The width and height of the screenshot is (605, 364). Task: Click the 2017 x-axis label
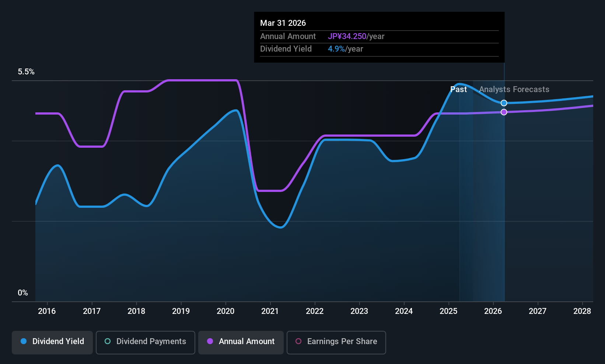pyautogui.click(x=92, y=311)
